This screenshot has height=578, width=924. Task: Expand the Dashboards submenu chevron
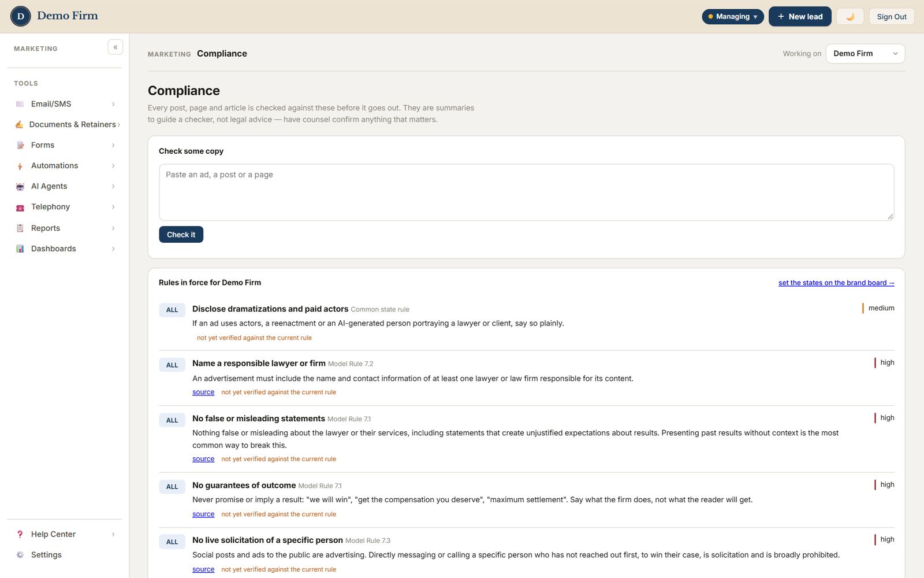click(x=113, y=249)
